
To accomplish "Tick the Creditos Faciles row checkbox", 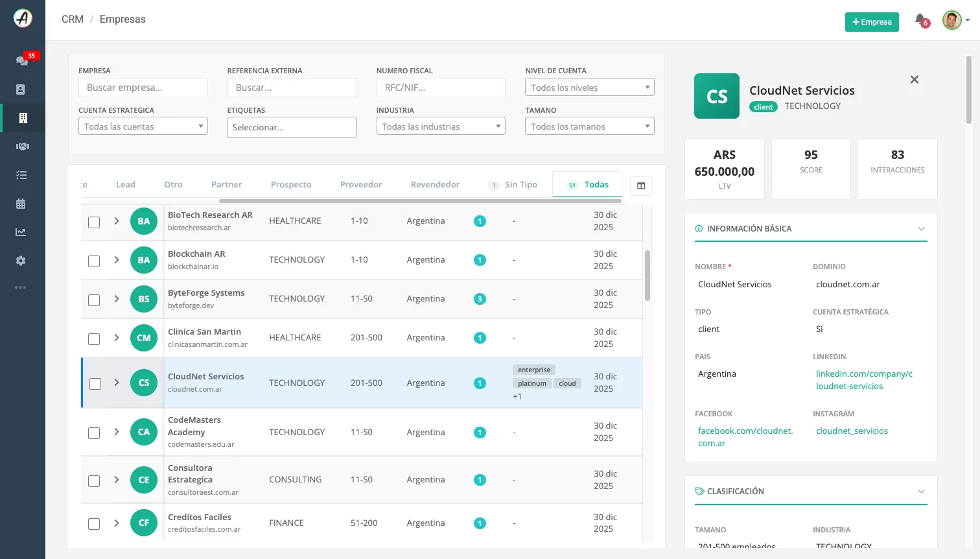I will click(x=94, y=523).
